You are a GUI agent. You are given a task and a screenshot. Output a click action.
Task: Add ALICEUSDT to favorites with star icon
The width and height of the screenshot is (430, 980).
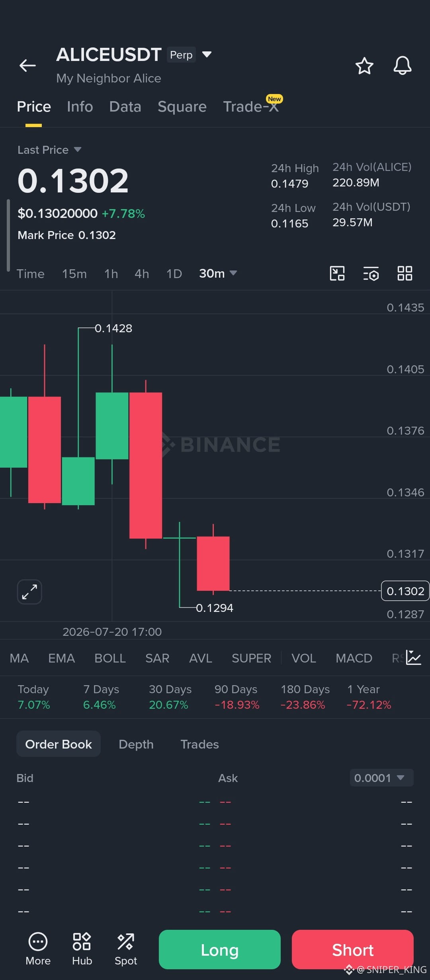(x=364, y=66)
